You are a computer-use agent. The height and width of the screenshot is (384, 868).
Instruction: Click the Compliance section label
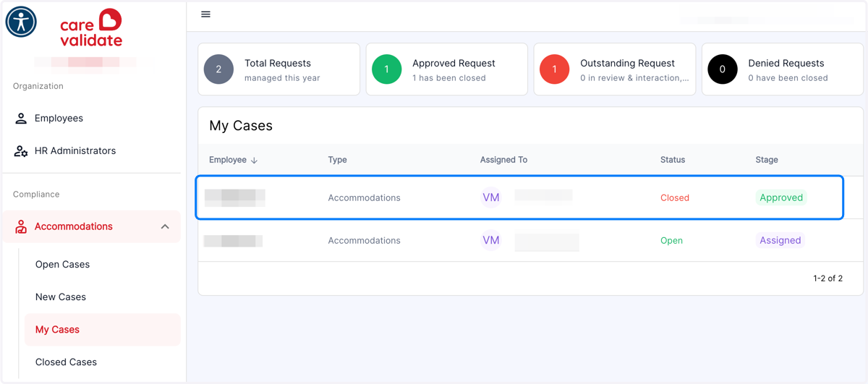point(36,195)
